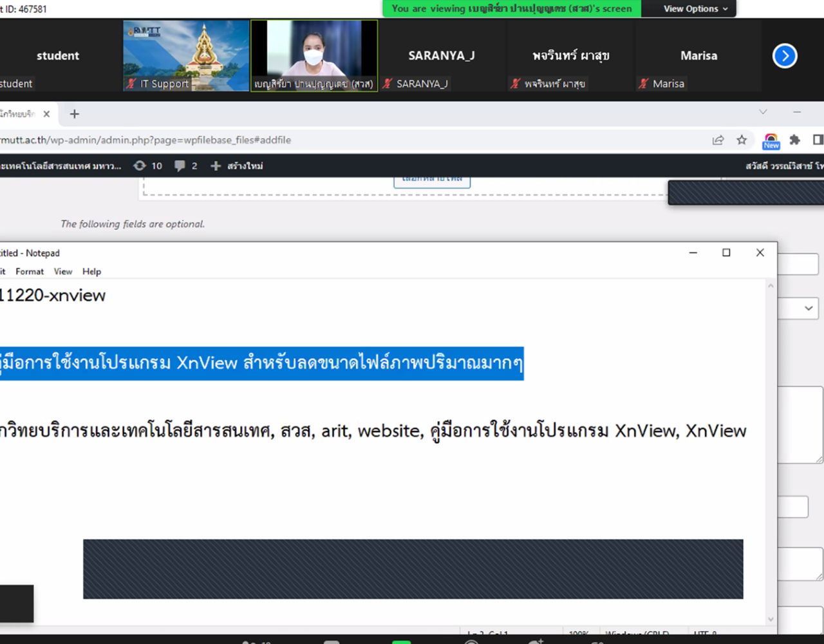This screenshot has height=644, width=824.
Task: Open a new browser tab
Action: tap(75, 114)
